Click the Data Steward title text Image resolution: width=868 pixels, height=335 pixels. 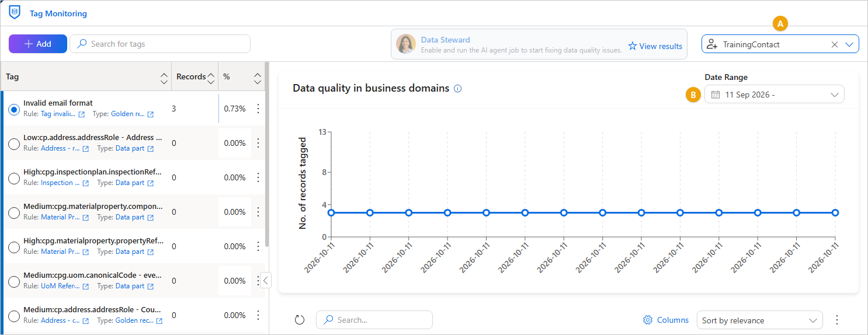click(446, 40)
